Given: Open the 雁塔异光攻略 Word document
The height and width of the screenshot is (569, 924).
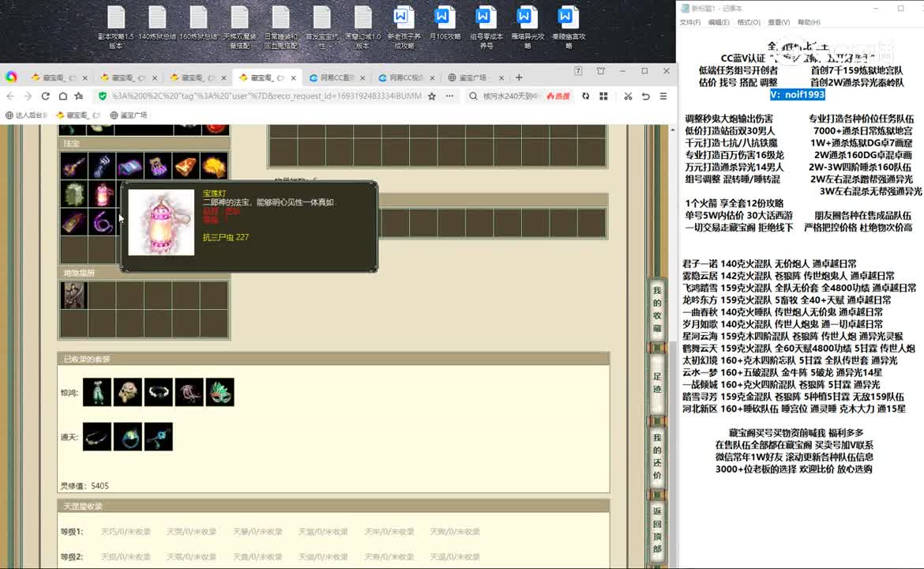Looking at the screenshot, I should (528, 27).
